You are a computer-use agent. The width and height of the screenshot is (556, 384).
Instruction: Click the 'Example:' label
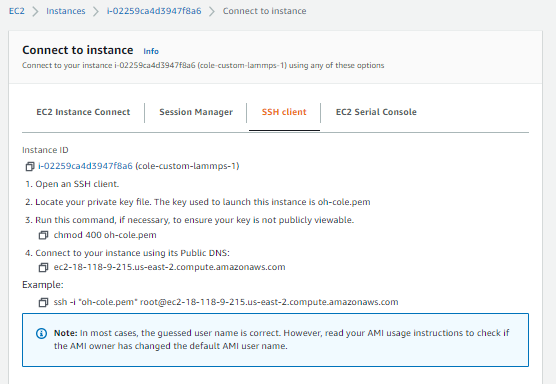pyautogui.click(x=43, y=285)
